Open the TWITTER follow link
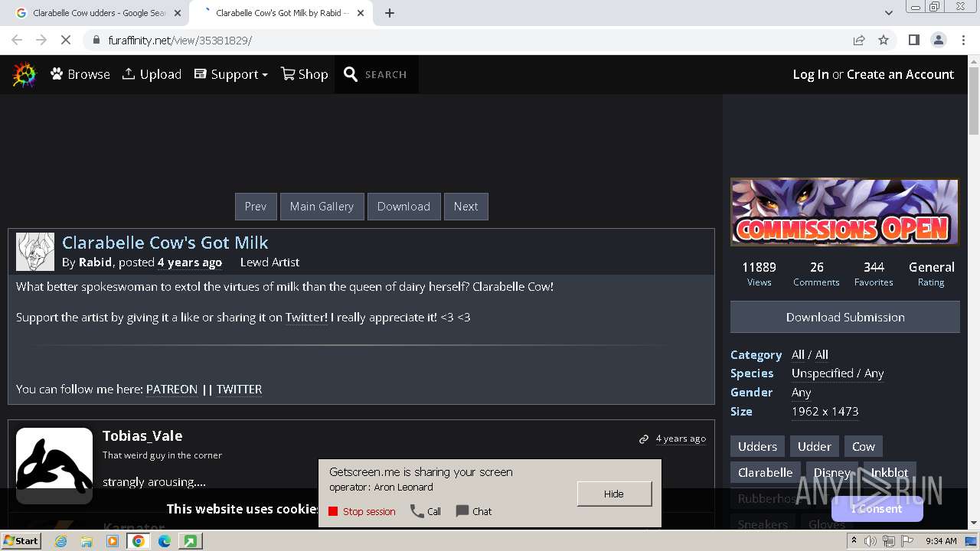980x551 pixels. pos(239,390)
